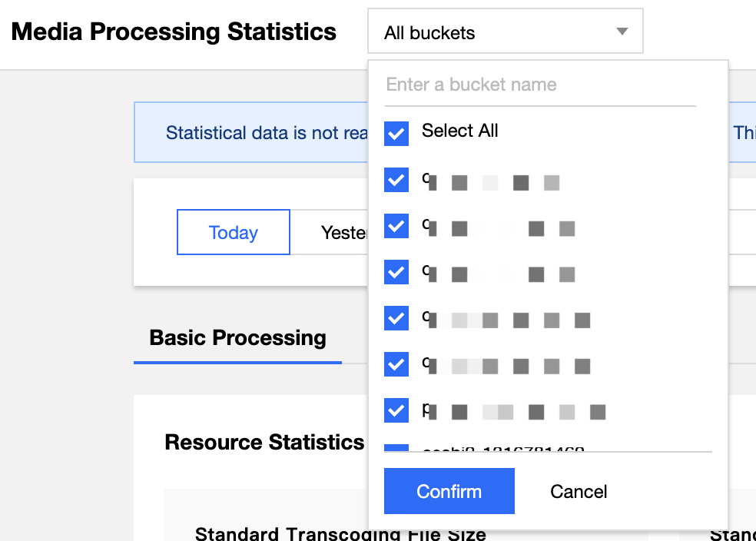Uncheck the Select All checkbox
The height and width of the screenshot is (541, 756).
[396, 133]
